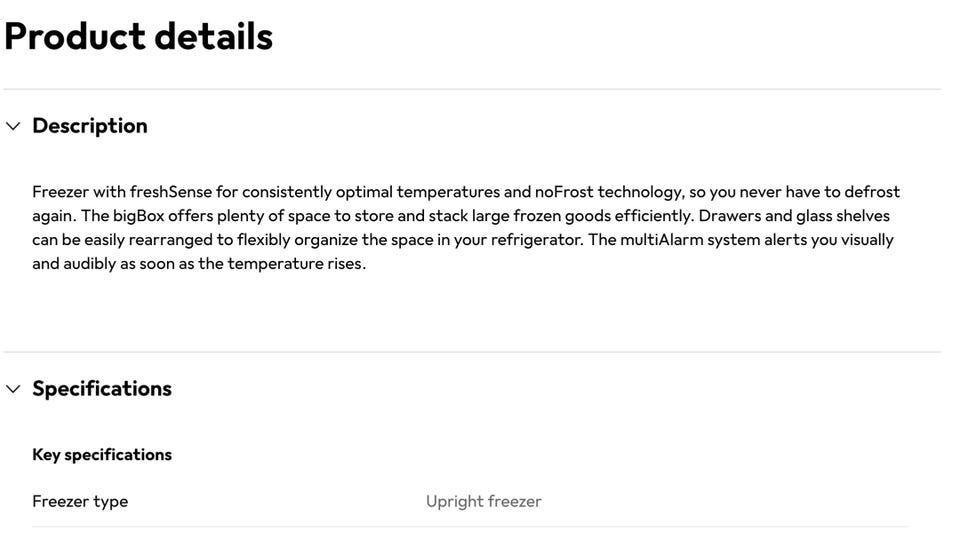Select the Key specifications subheading
Image resolution: width=960 pixels, height=540 pixels.
102,455
